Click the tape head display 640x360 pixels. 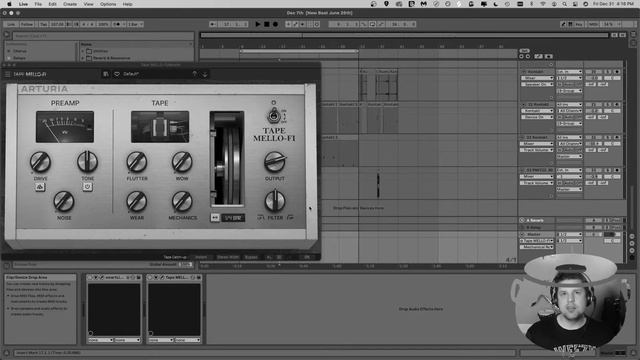160,127
